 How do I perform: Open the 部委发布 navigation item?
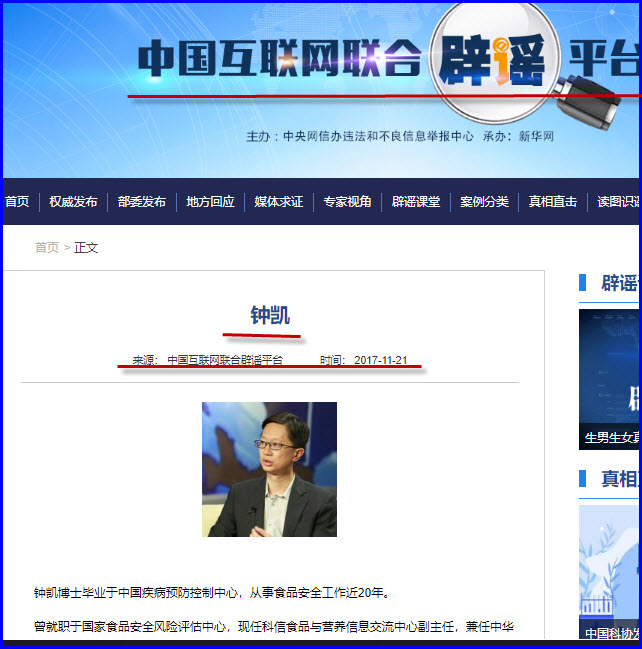tap(142, 202)
